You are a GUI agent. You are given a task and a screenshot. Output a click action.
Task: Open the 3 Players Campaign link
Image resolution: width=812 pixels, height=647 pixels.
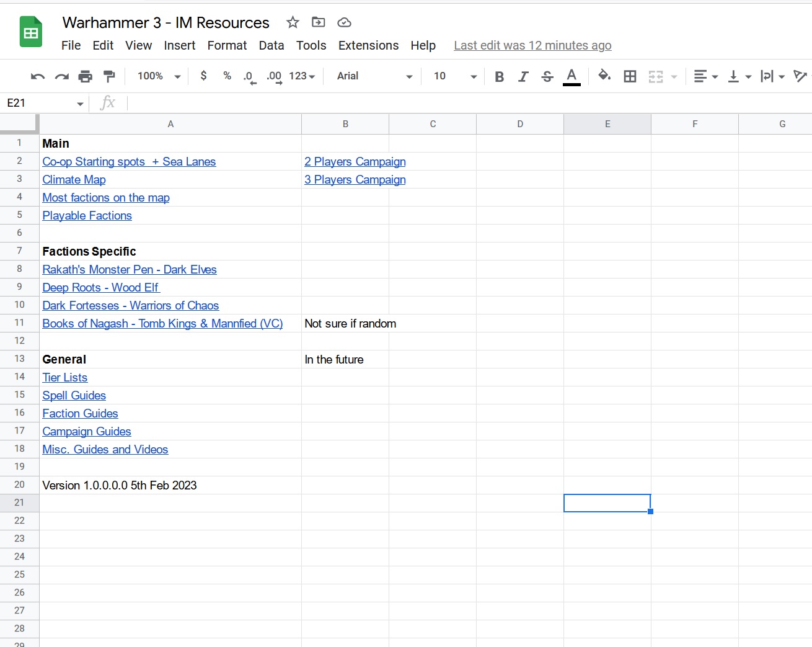pos(355,180)
